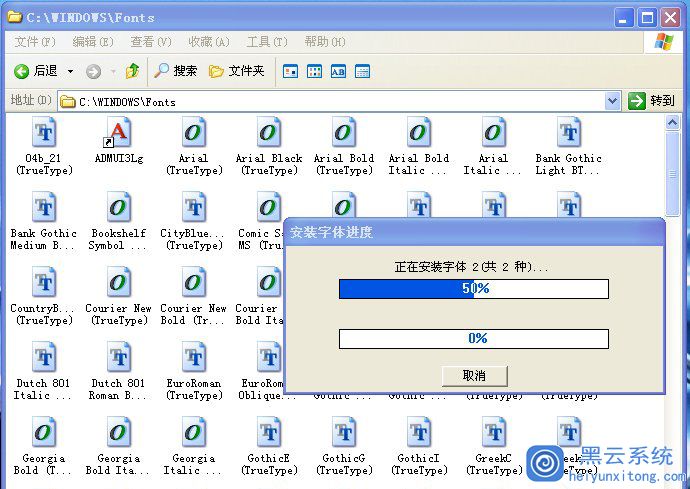Open the 工具(T) menu
This screenshot has height=489, width=690.
(267, 42)
